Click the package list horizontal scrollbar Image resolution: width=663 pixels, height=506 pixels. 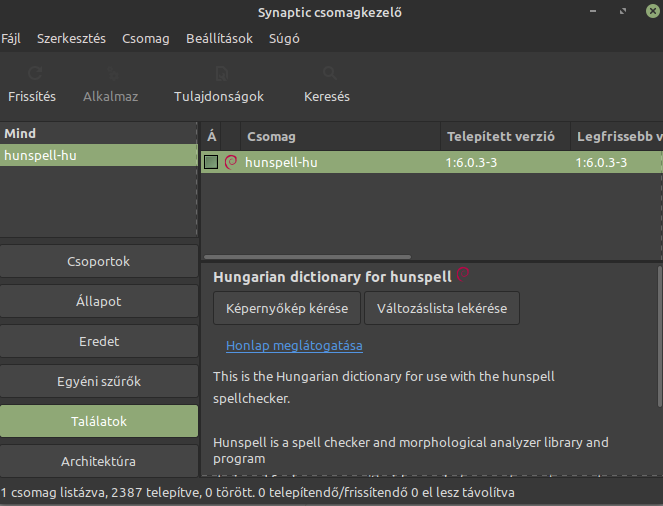(307, 257)
